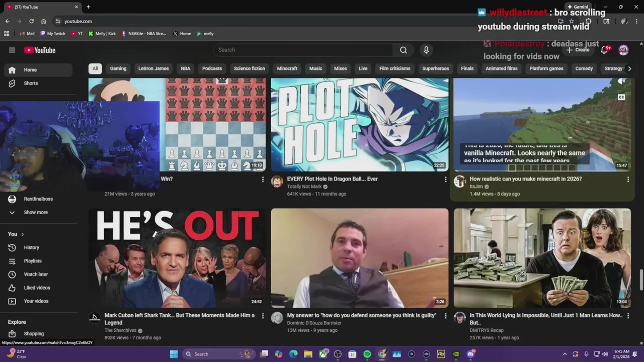Select the Superheroes filter chip
This screenshot has height=362, width=644.
click(436, 68)
